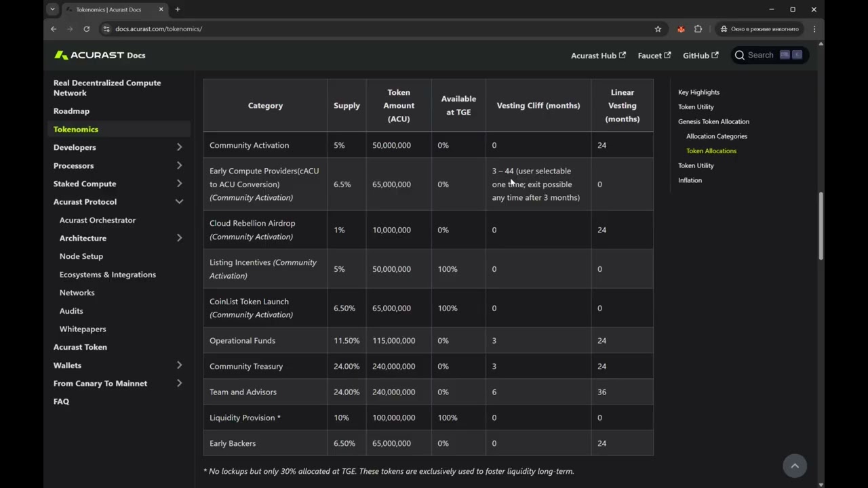Click the Category column header
868x488 pixels.
pos(265,106)
